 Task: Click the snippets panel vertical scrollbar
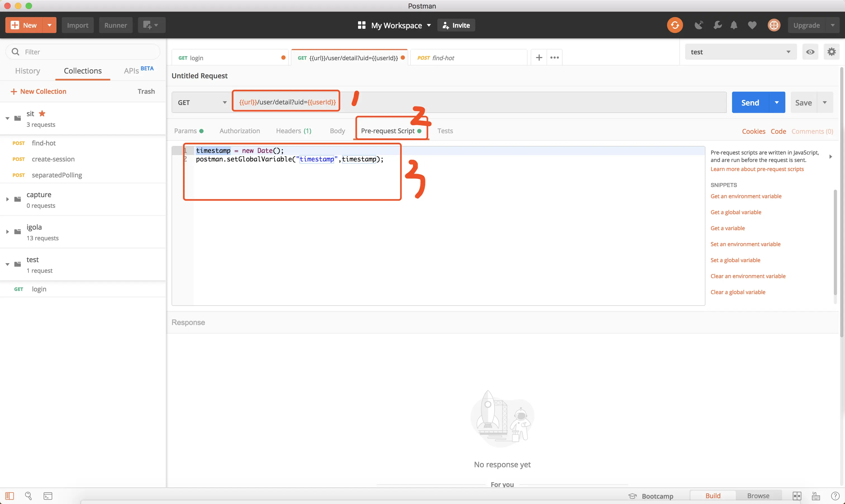pyautogui.click(x=835, y=242)
